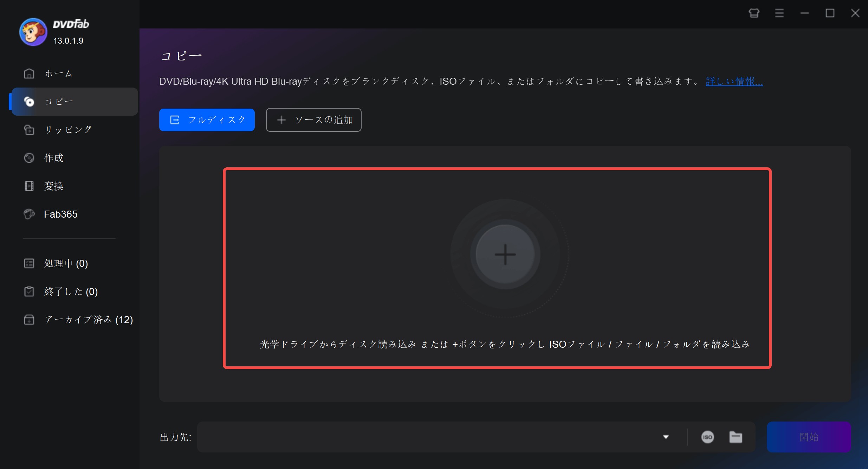Select 作成 in the sidebar

pos(53,158)
